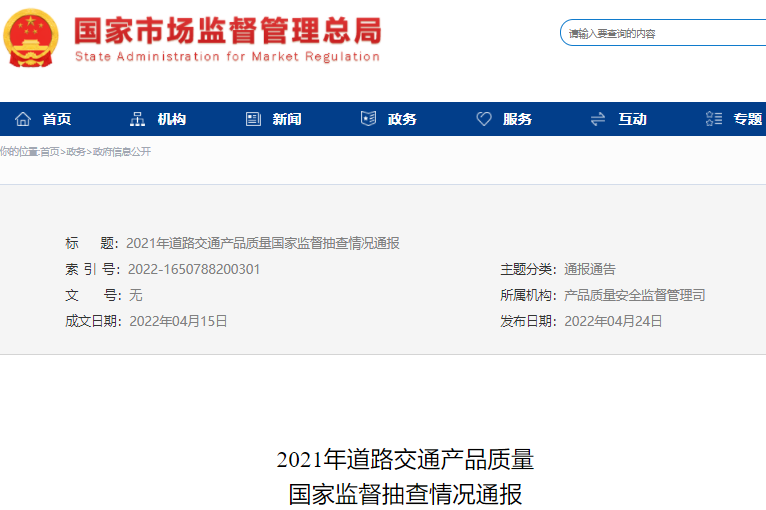Open the 机构 navigation menu item
Image resolution: width=766 pixels, height=510 pixels.
(172, 119)
